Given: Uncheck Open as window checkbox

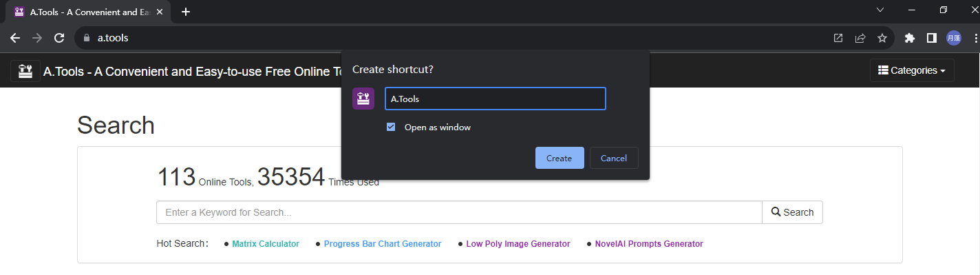Looking at the screenshot, I should (x=391, y=127).
